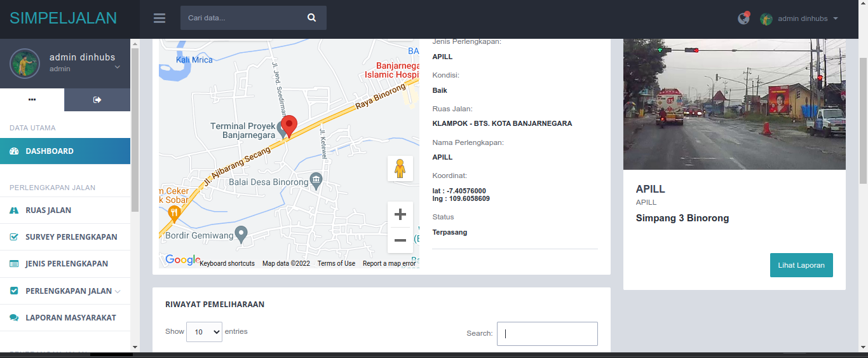The height and width of the screenshot is (358, 868).
Task: Click the red map location marker
Action: (289, 126)
